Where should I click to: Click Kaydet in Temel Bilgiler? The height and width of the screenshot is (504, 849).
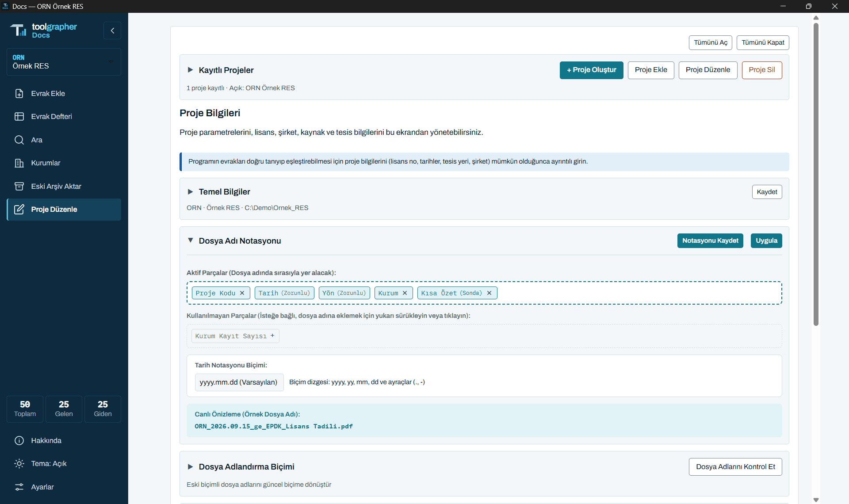tap(767, 192)
